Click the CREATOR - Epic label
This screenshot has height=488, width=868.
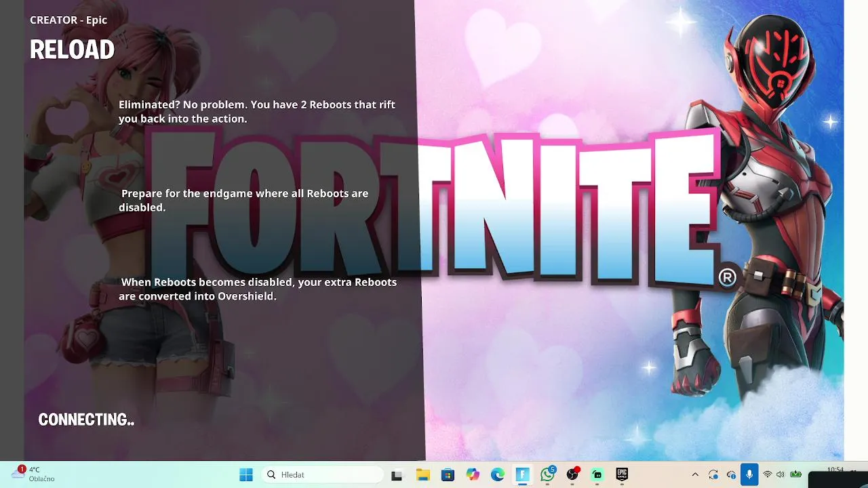(x=68, y=20)
